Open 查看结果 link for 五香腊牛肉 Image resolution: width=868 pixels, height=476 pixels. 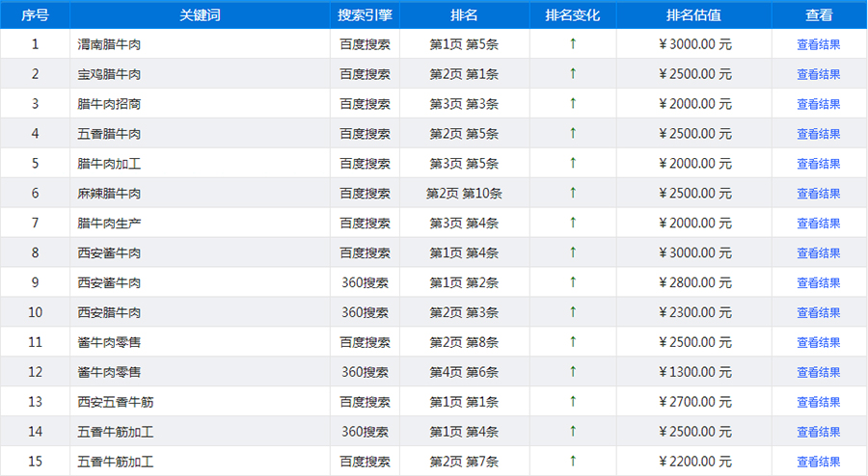coord(818,134)
